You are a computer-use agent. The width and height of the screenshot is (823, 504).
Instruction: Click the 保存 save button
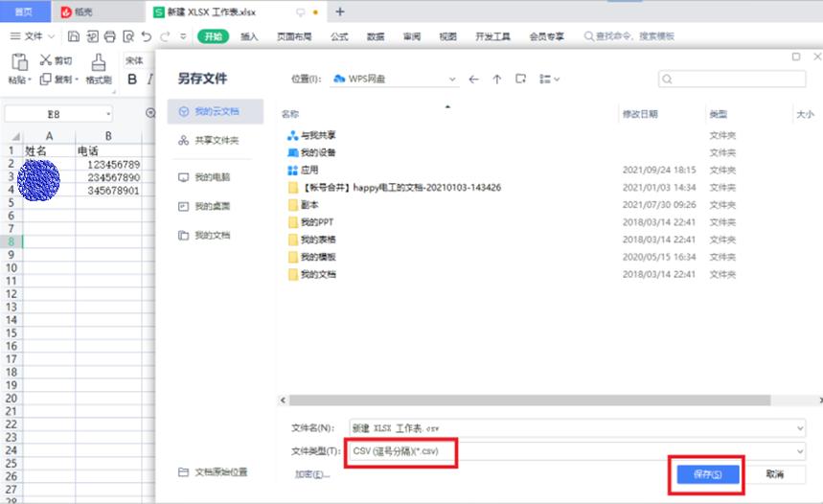707,474
